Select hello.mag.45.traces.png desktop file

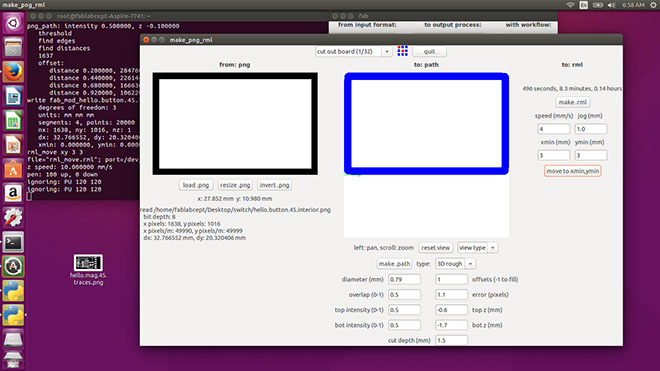[x=88, y=270]
